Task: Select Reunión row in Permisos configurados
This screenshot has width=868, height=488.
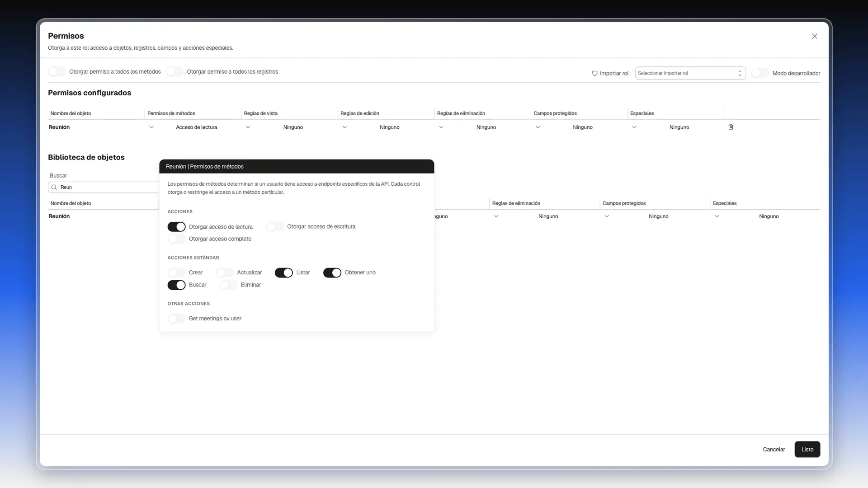Action: point(59,127)
